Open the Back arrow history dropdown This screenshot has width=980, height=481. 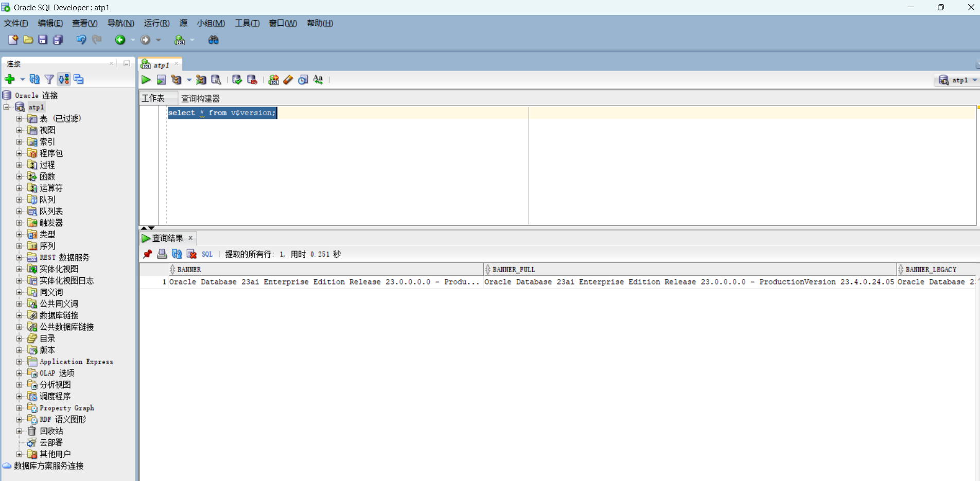click(133, 40)
